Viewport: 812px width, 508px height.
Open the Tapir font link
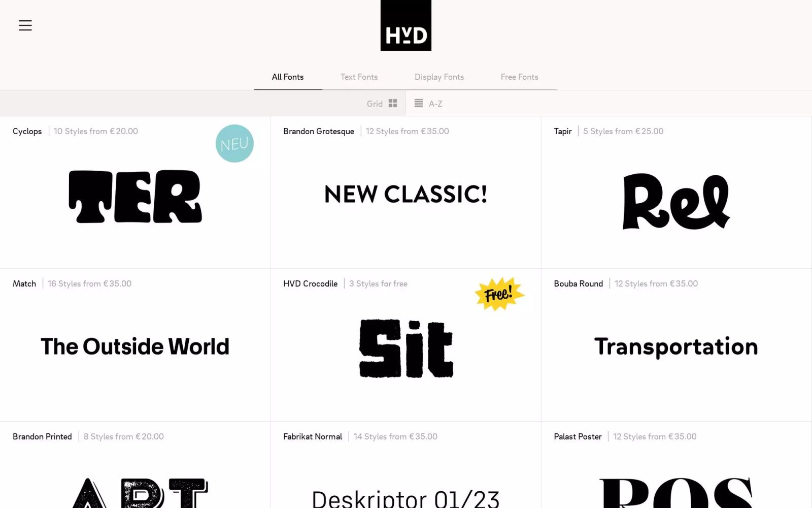pos(563,132)
